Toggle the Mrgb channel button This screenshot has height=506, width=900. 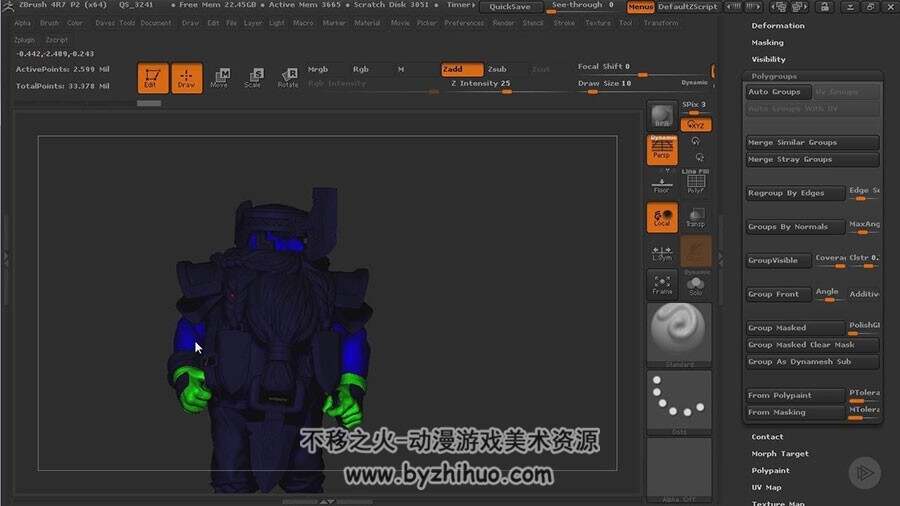click(x=318, y=69)
